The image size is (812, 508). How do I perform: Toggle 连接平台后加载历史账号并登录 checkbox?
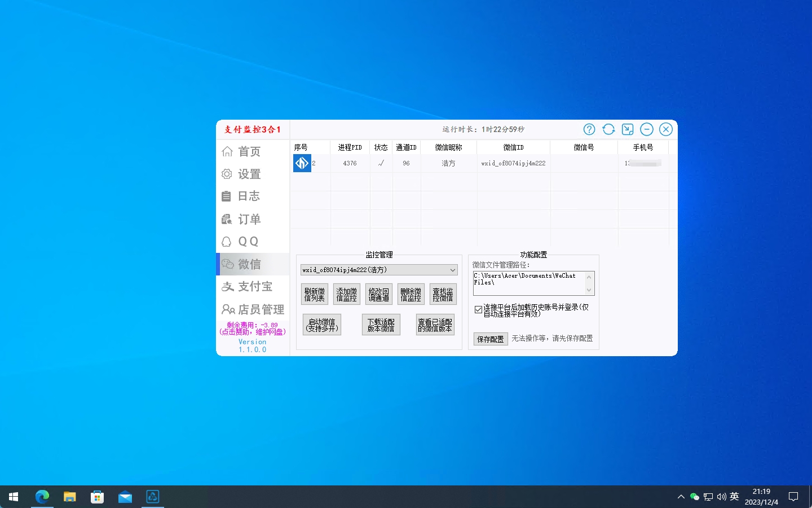coord(478,310)
